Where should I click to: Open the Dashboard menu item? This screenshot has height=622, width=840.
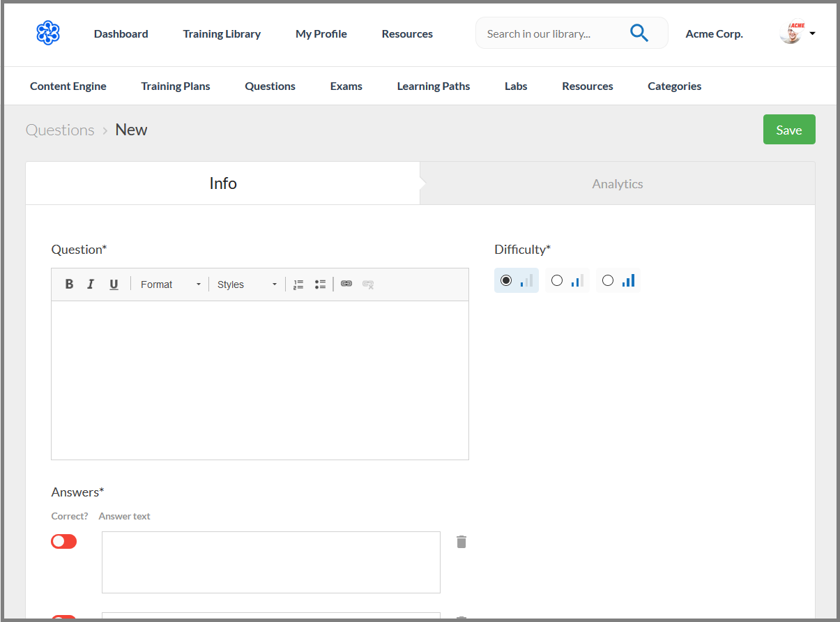click(121, 33)
